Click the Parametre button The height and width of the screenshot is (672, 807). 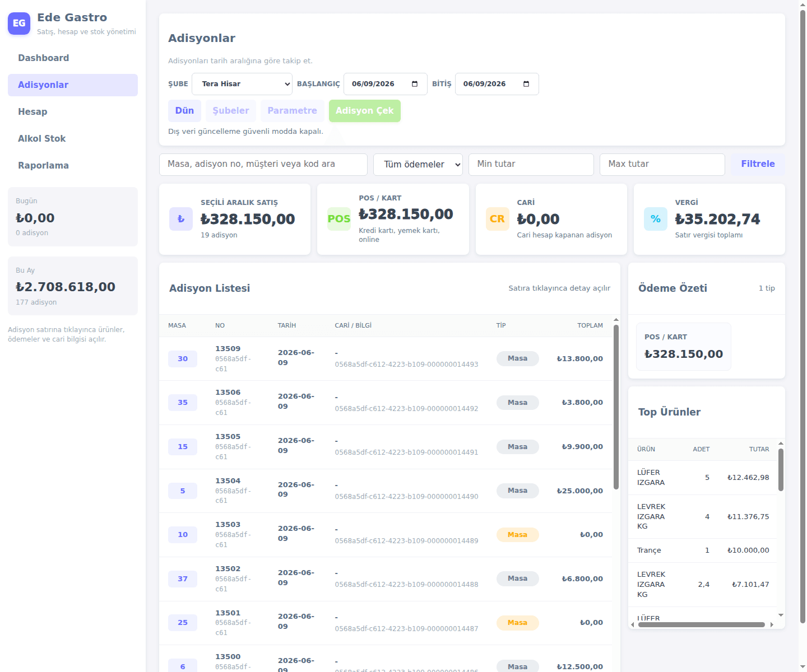(293, 111)
